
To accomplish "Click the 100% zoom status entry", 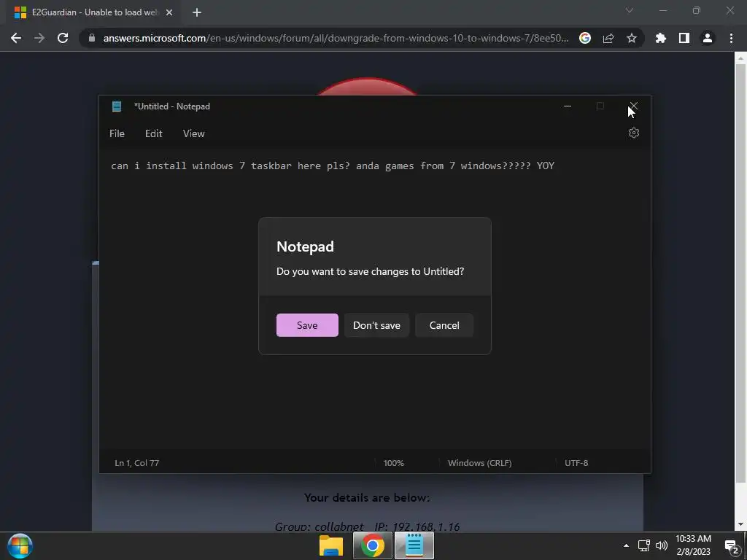I will coord(393,463).
